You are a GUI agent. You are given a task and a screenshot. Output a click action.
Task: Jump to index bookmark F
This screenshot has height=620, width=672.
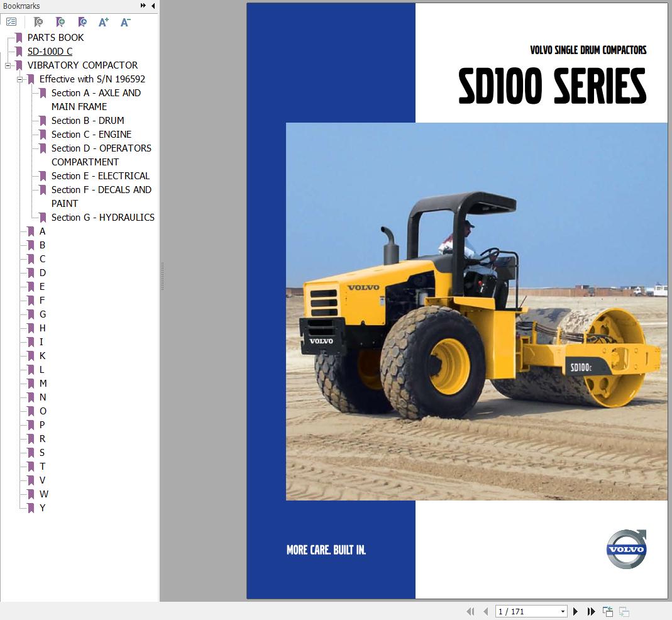[x=42, y=301]
